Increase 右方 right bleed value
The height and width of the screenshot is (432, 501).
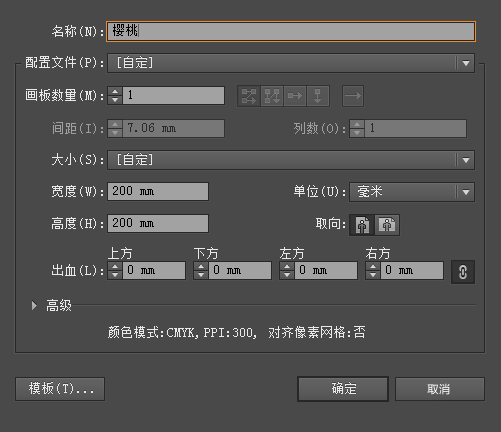(373, 266)
